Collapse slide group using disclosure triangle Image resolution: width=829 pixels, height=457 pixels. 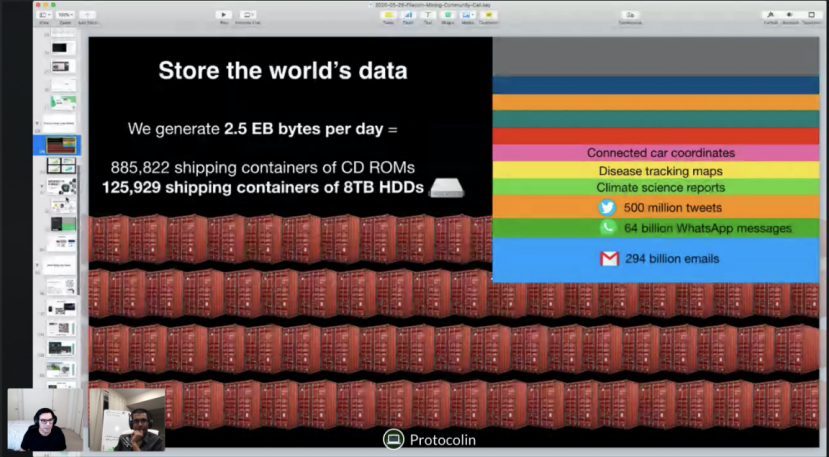[x=37, y=123]
